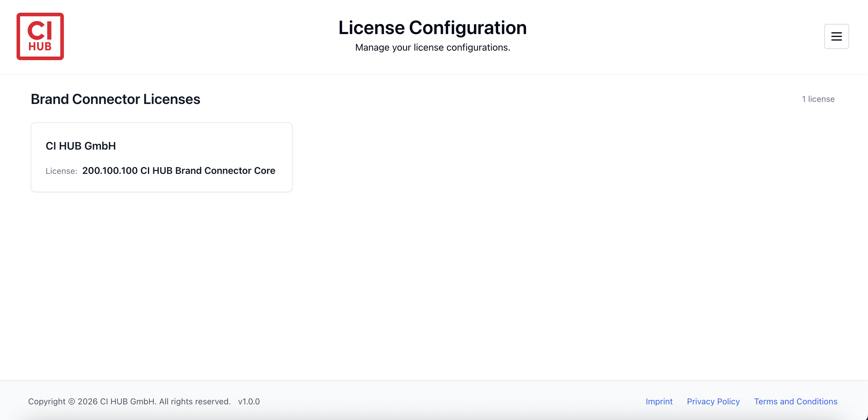
Task: Click the copyright notice in footer
Action: [129, 401]
